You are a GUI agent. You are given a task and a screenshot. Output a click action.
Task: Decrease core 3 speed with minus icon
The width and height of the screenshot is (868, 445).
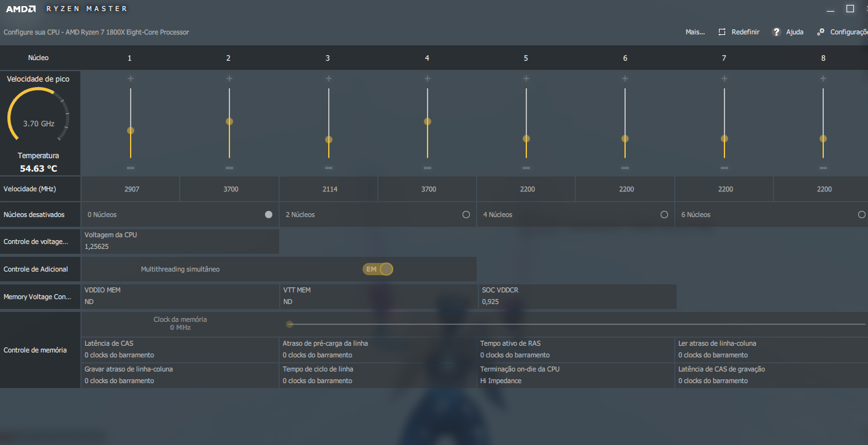coord(329,168)
